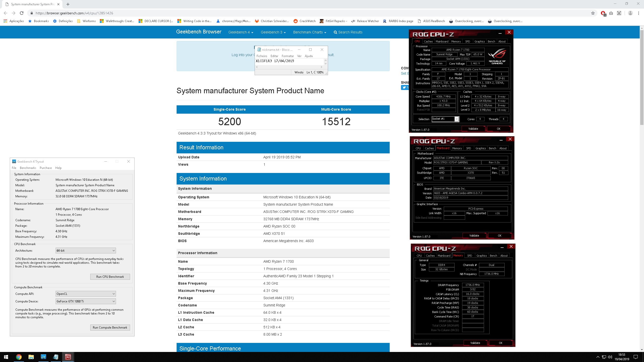Open a new Chrome tab
Screen dimensions: 644x362
pos(68,4)
